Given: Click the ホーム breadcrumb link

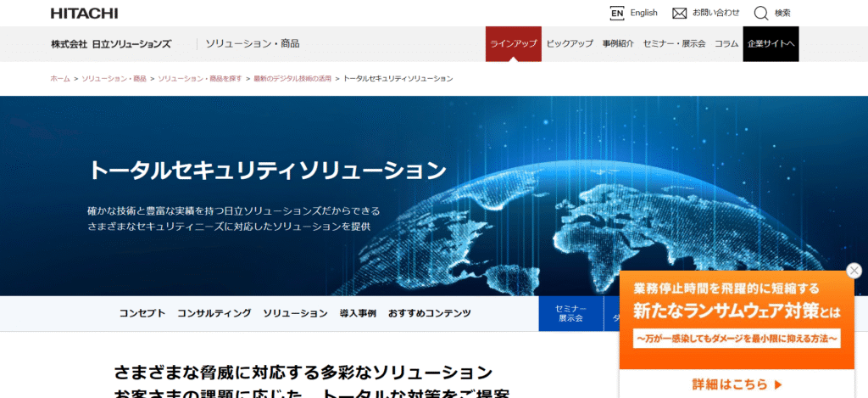Looking at the screenshot, I should (60, 78).
